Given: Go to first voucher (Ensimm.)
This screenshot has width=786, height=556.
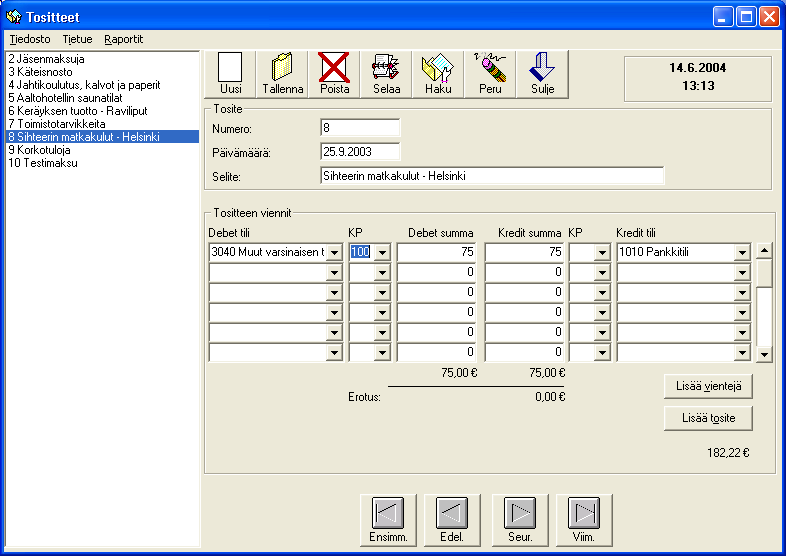Looking at the screenshot, I should coord(388,520).
